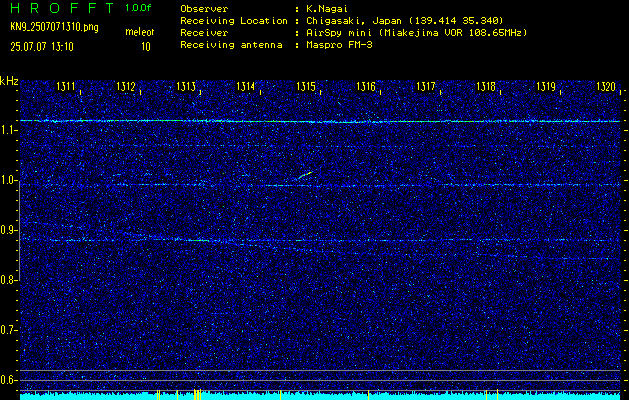Click the Receiver field label

(x=204, y=33)
